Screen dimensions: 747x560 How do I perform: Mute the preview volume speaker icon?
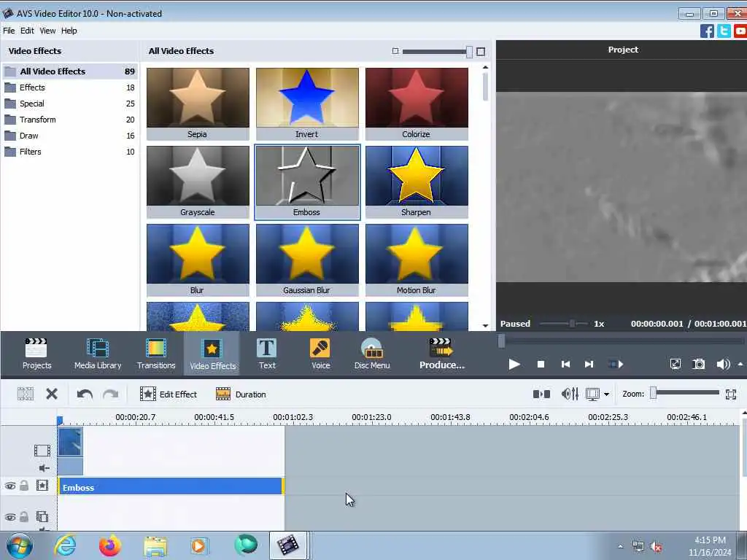pyautogui.click(x=723, y=365)
